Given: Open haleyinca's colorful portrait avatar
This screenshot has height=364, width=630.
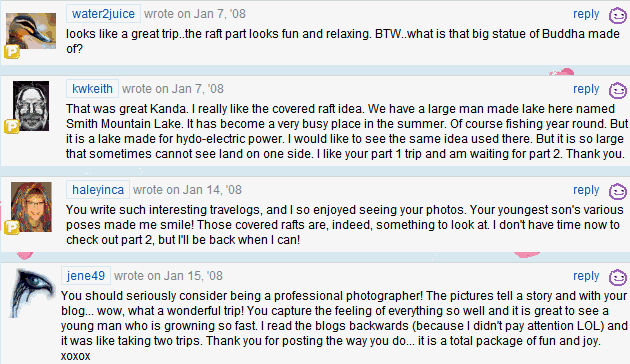Looking at the screenshot, I should [x=31, y=207].
